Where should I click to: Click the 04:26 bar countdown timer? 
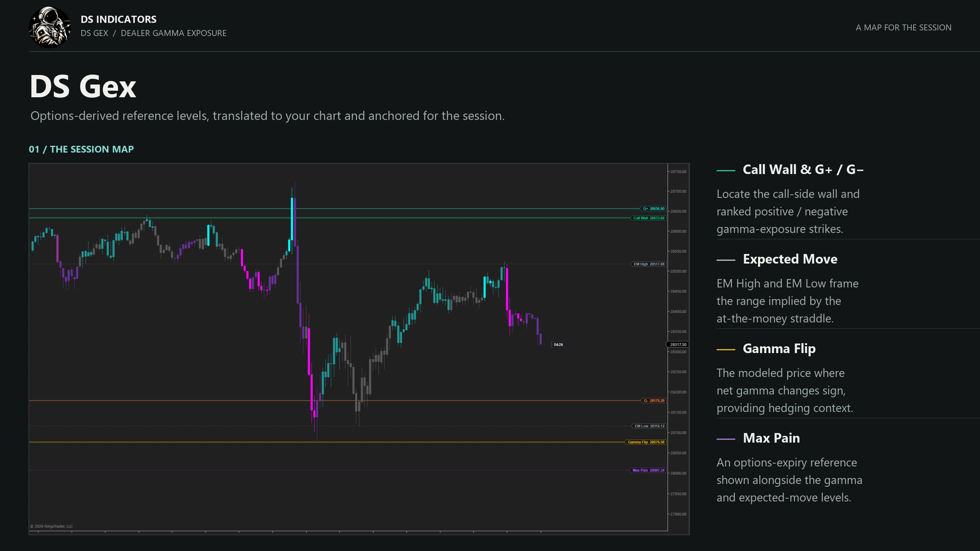coord(558,344)
